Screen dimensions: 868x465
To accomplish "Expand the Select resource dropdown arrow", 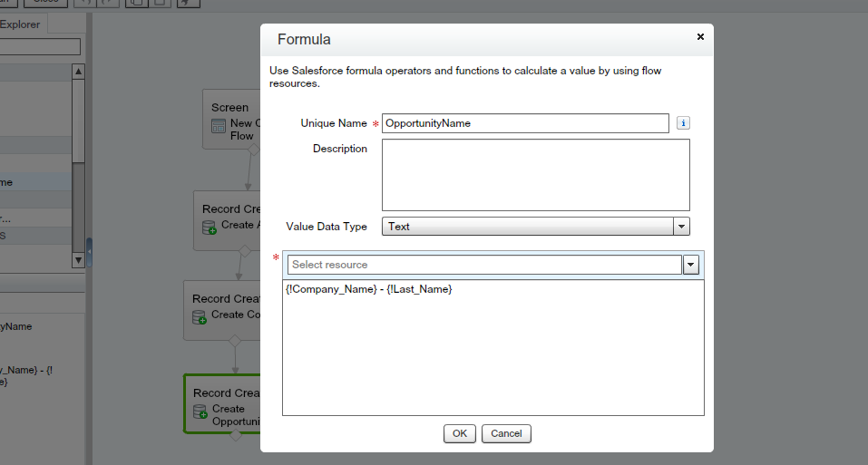I will (x=690, y=265).
